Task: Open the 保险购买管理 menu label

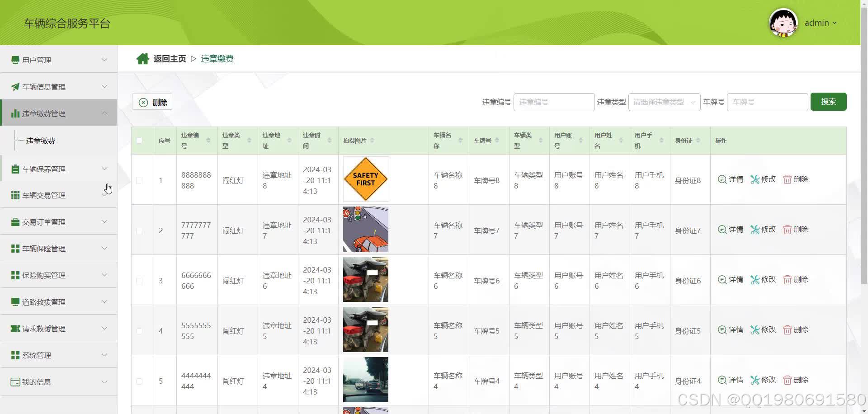Action: 44,275
